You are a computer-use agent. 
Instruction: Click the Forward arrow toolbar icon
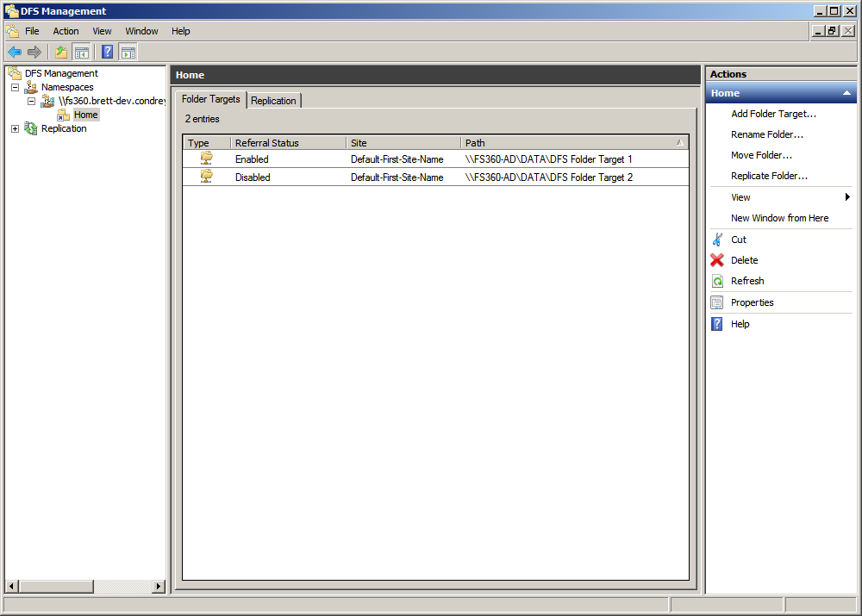click(34, 53)
